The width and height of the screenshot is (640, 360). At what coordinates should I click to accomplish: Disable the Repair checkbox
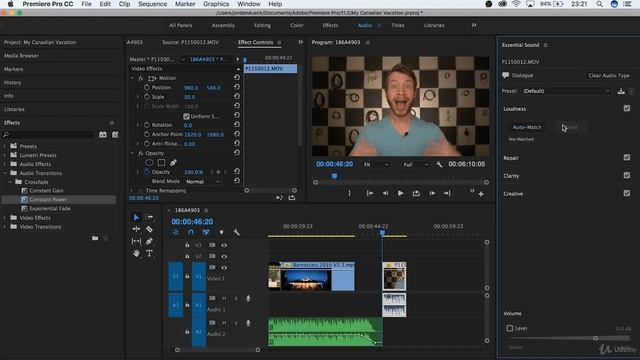coord(627,158)
